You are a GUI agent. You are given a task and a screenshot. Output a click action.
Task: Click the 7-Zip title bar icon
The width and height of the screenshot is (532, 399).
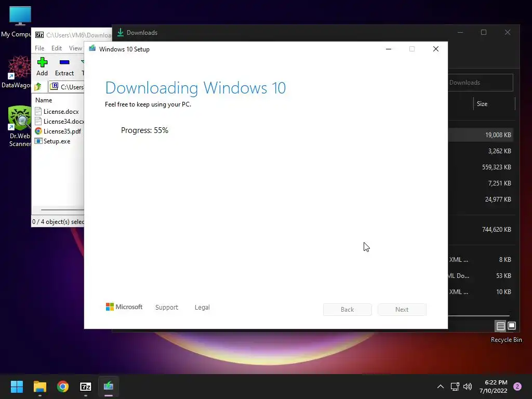coord(39,35)
